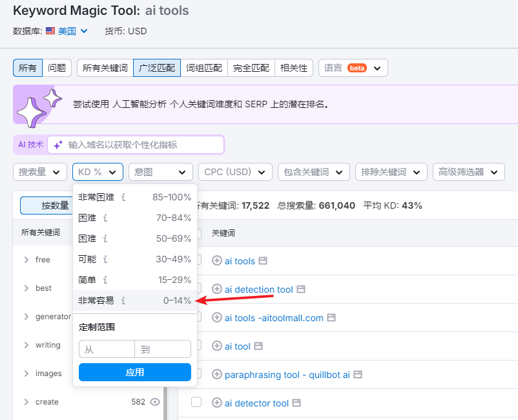This screenshot has width=518, height=420.
Task: Open the CPC (USD) filter dropdown
Action: [x=235, y=172]
